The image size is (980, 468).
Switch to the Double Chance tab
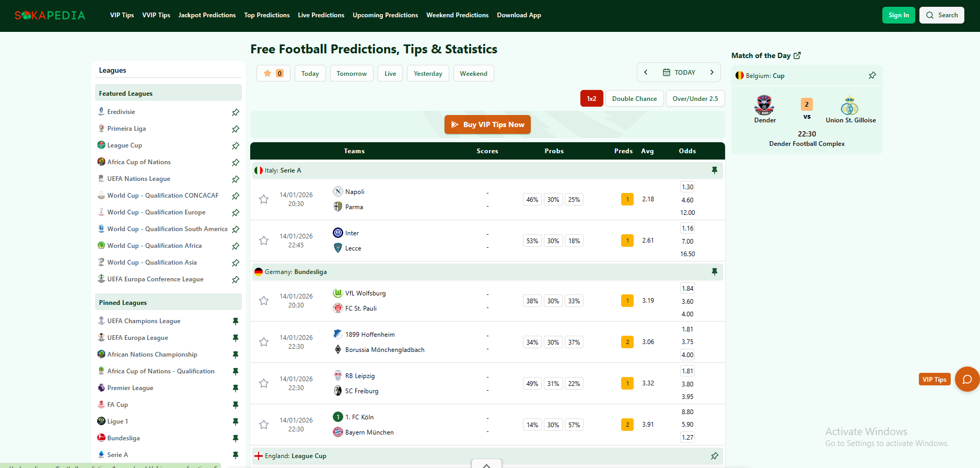click(x=634, y=98)
